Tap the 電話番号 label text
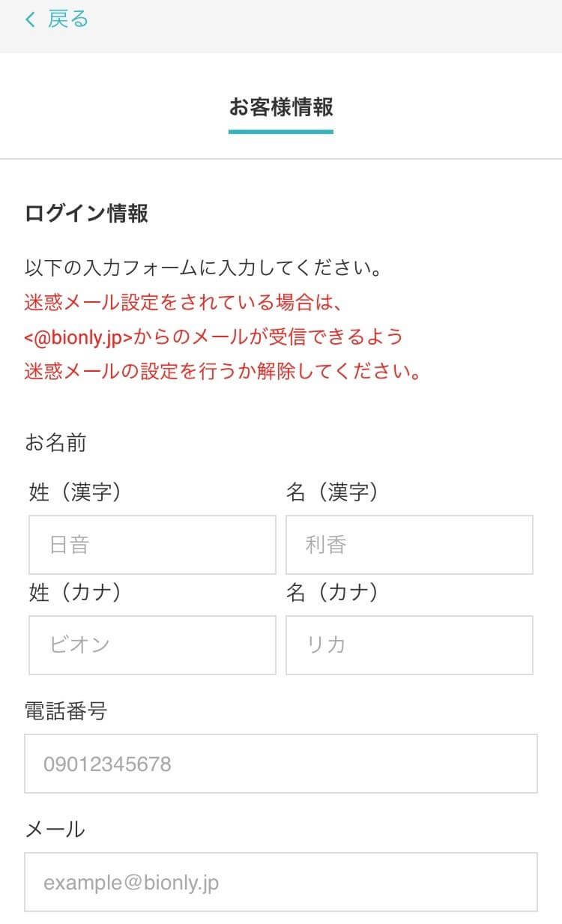Viewport: 562px width, 924px height. (x=66, y=710)
